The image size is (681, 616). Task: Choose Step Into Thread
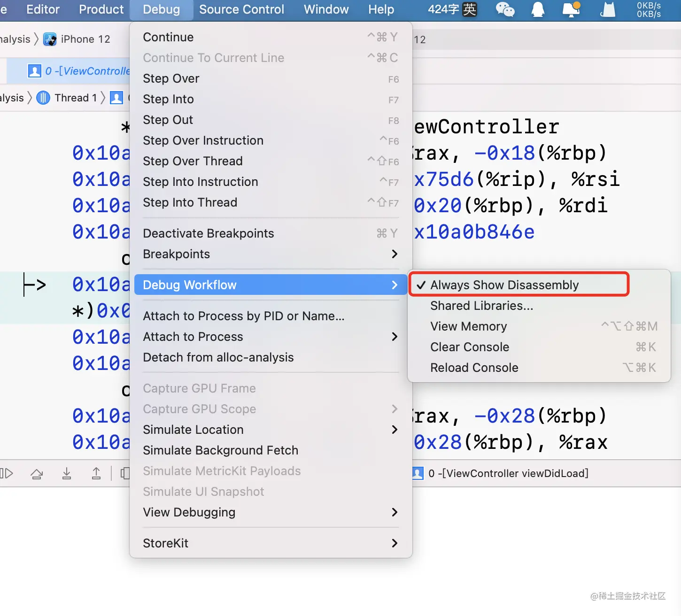(271, 202)
